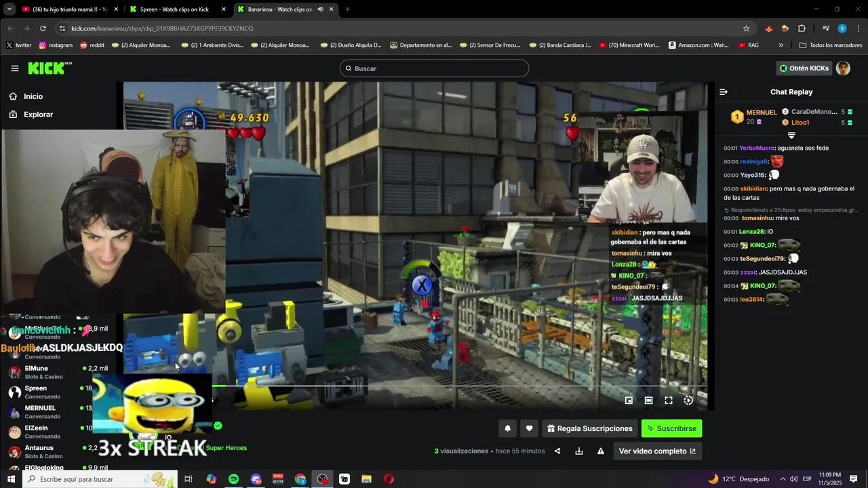
Task: Switch the player to theater mode
Action: [648, 401]
